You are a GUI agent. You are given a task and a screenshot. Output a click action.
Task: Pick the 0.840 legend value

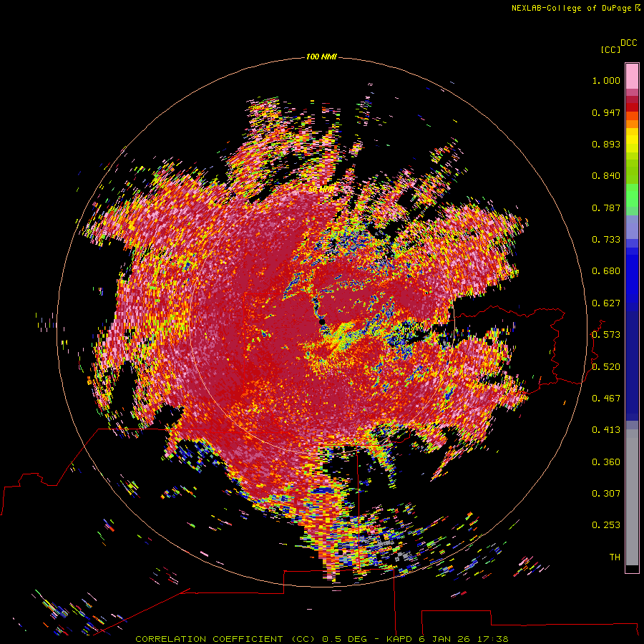(606, 176)
